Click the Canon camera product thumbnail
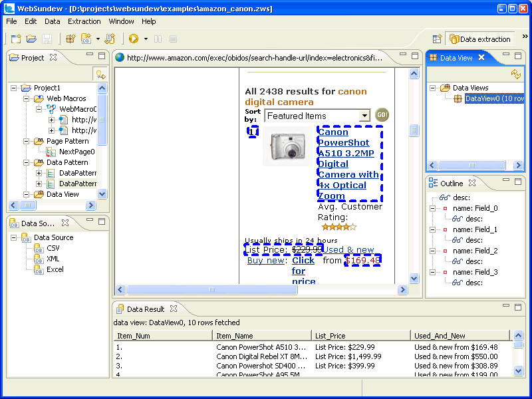This screenshot has height=399, width=532. coord(288,146)
